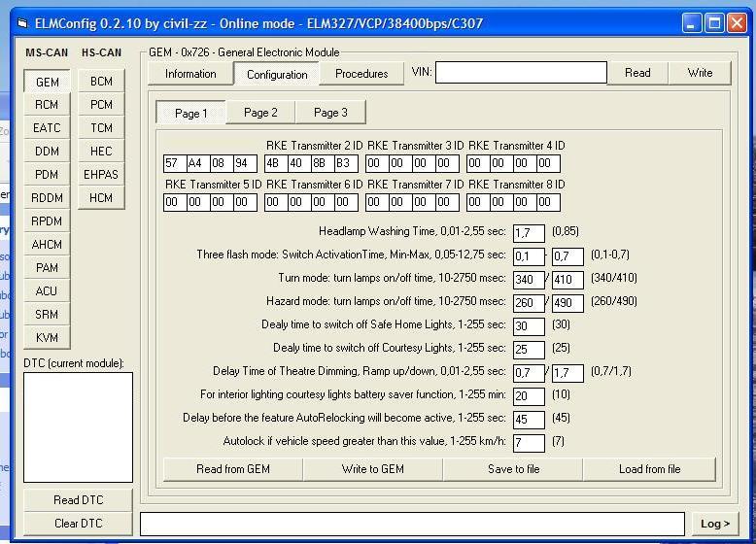
Task: Click the Headlamp Washing Time field
Action: [x=529, y=233]
